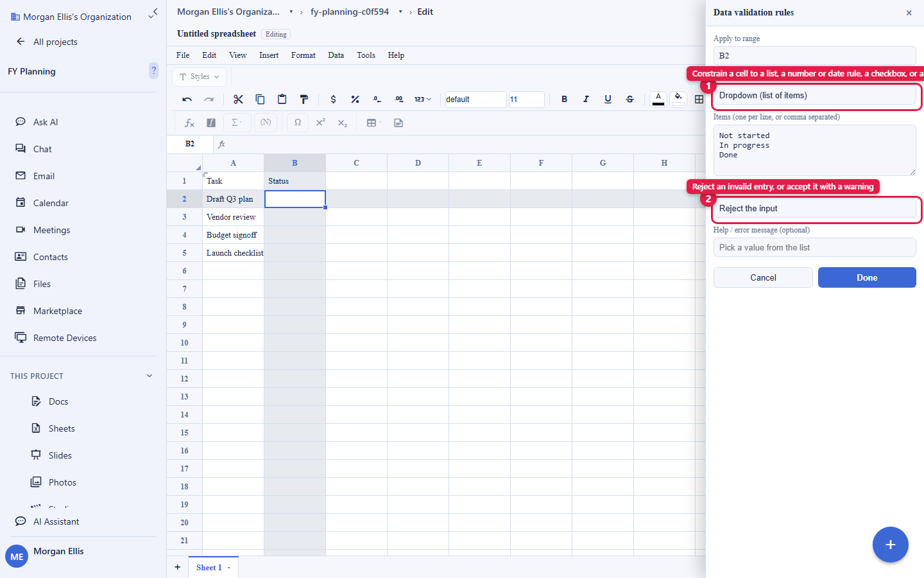This screenshot has width=924, height=578.
Task: Click the decrease decimal places icon
Action: [377, 100]
